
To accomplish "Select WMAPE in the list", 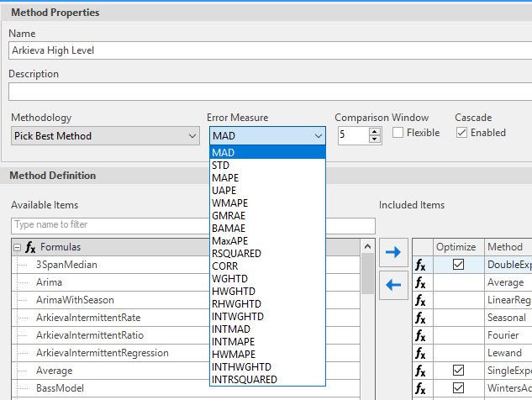I will click(268, 203).
